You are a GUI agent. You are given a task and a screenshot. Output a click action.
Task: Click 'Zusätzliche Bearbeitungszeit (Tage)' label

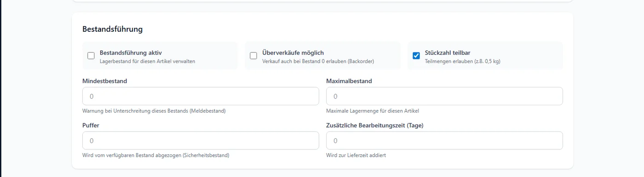375,125
